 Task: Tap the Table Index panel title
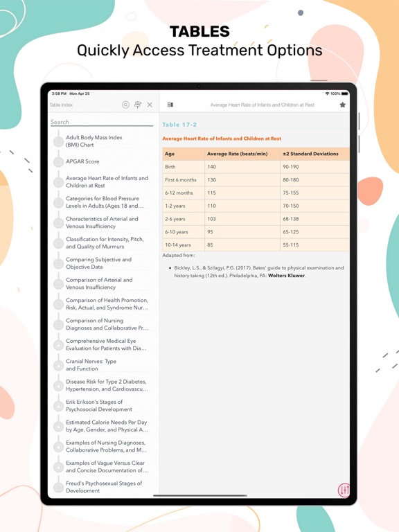click(x=61, y=105)
